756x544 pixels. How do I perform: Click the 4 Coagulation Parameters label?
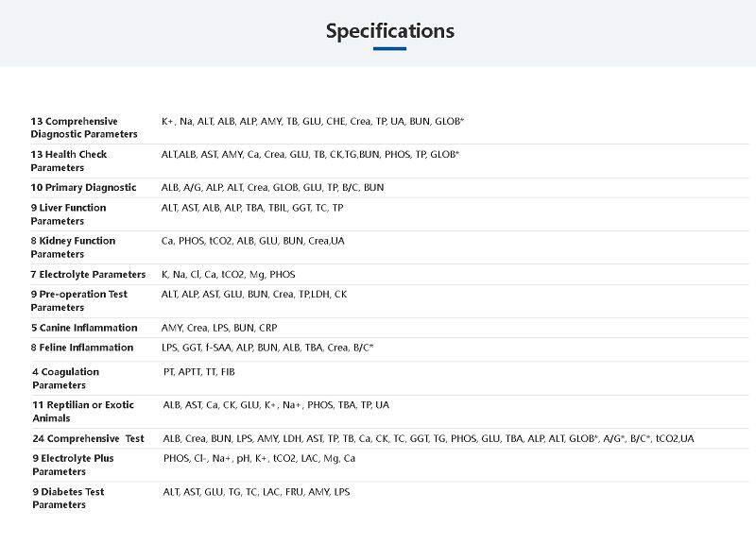[x=65, y=378]
